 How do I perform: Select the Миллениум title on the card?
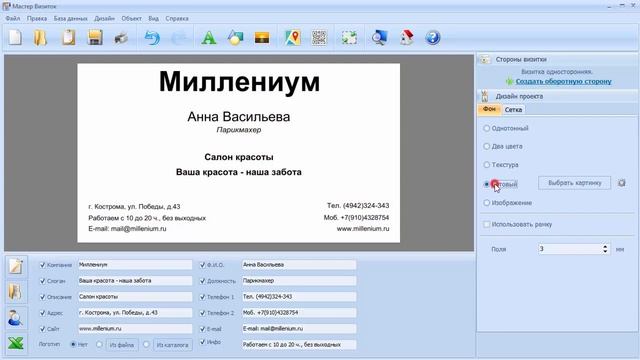click(x=239, y=82)
